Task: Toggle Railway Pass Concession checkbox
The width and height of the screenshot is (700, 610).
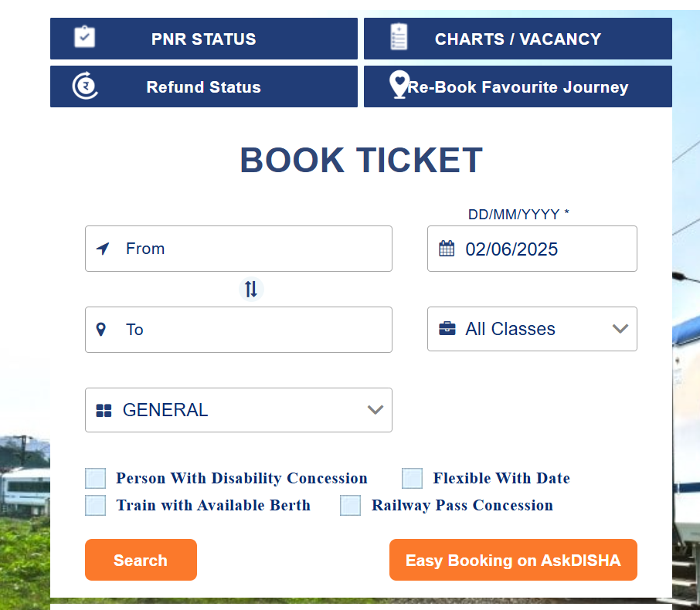Action: (351, 505)
